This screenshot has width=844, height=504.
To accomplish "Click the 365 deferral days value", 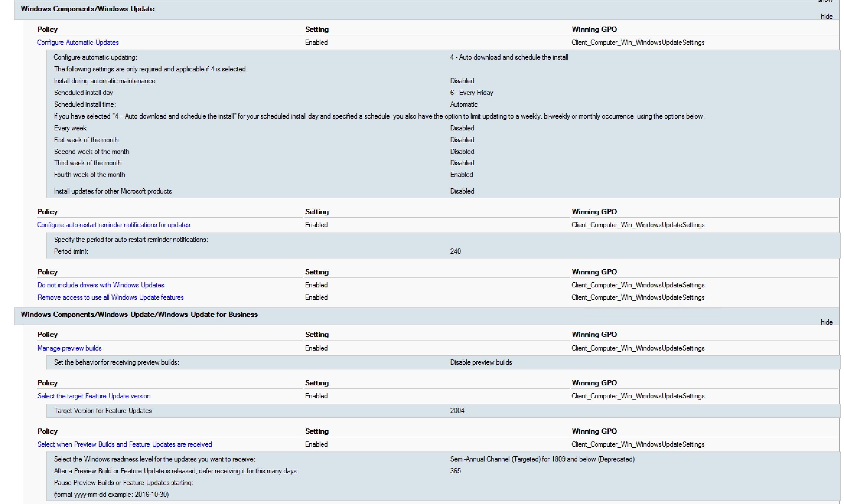I will 455,471.
